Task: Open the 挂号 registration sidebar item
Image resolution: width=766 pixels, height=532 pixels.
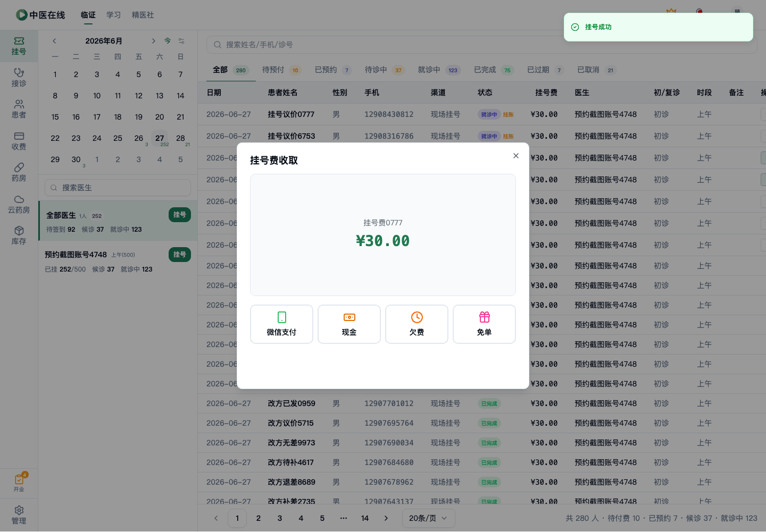Action: pos(19,46)
